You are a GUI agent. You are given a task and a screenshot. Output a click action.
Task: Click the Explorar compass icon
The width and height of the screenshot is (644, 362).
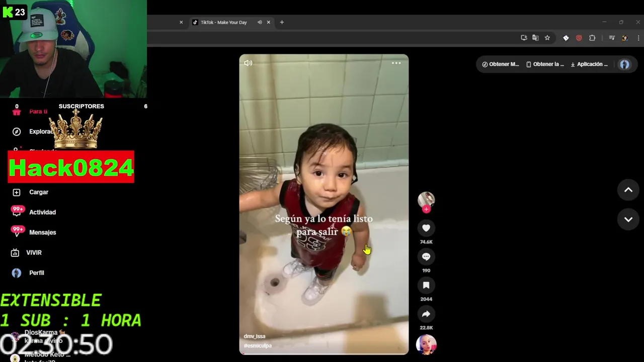point(17,132)
